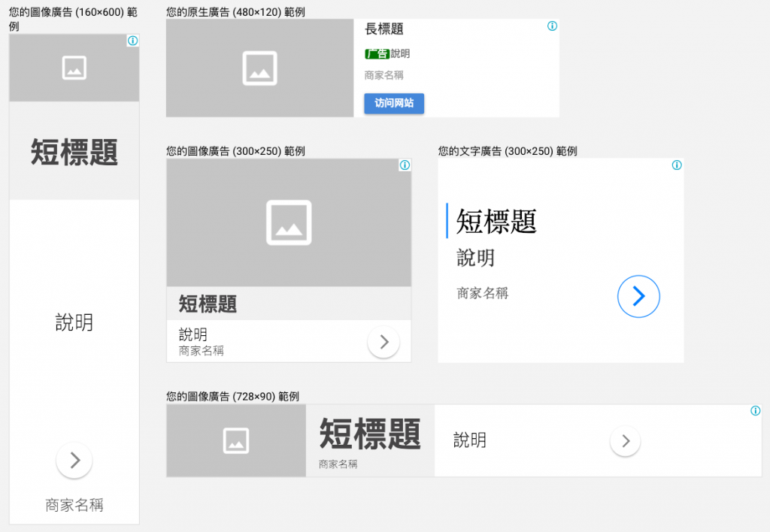The height and width of the screenshot is (532, 770).
Task: Click arrow button in 160×600 skyscraper ad
Action: pyautogui.click(x=74, y=460)
